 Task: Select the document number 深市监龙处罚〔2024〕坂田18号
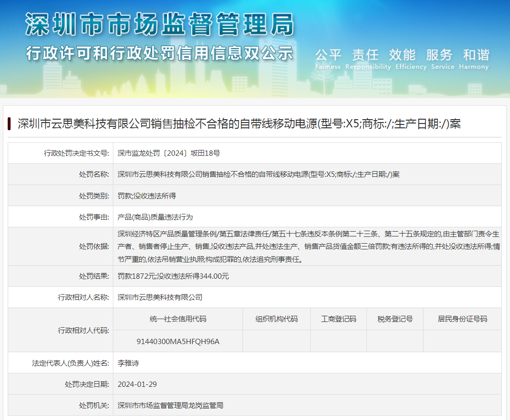pos(169,153)
